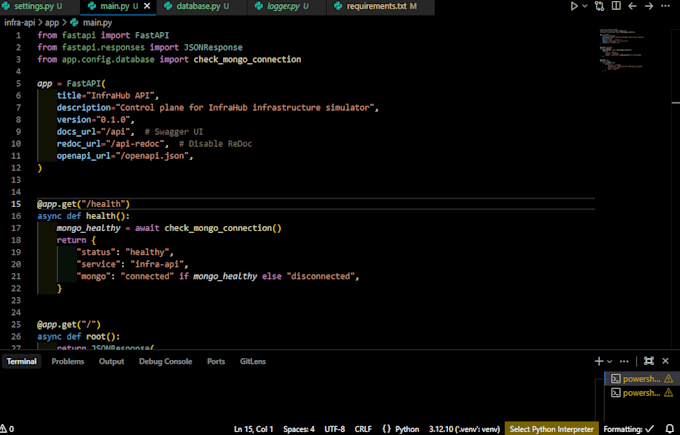
Task: Change indentation via Spaces: 4
Action: (299, 429)
